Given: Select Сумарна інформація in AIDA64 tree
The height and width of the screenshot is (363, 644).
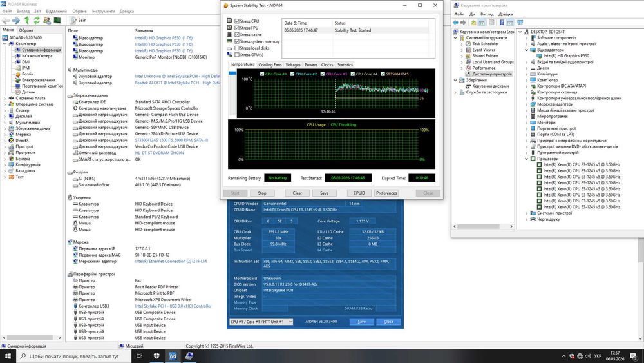Looking at the screenshot, I should click(41, 50).
